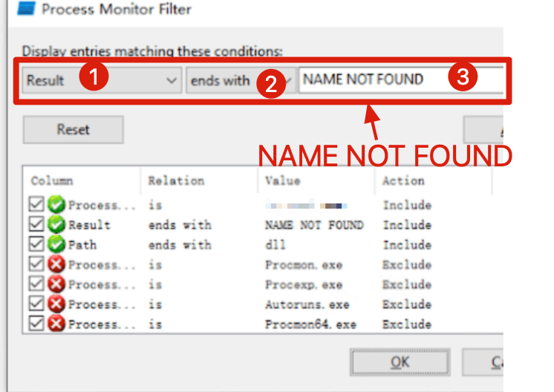Uncheck the Path ends with dll checkbox
554x392 pixels.
[x=36, y=244]
